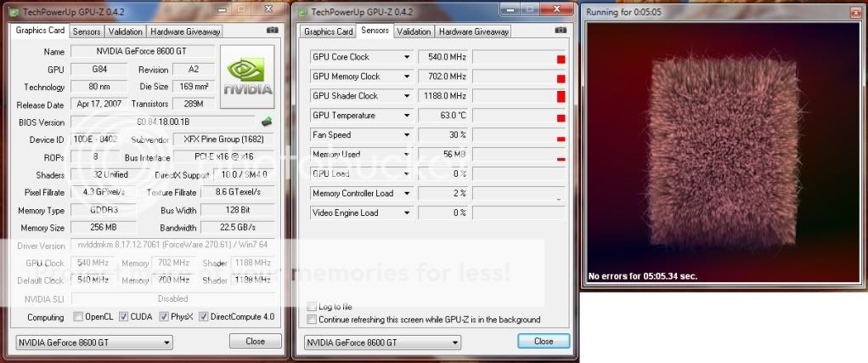Click the Die Size 169 mm² field

(194, 87)
